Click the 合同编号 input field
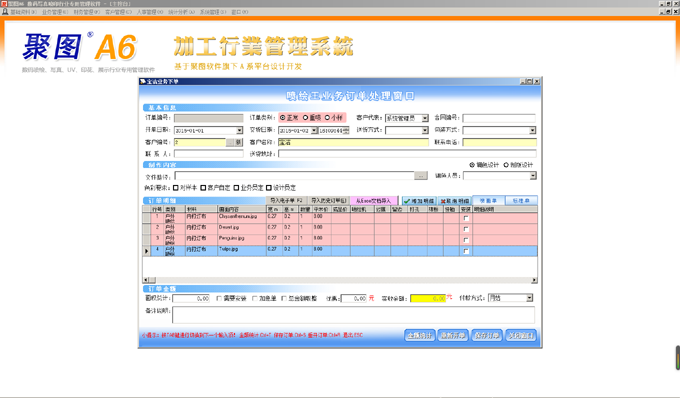Image resolution: width=680 pixels, height=398 pixels. coord(499,118)
